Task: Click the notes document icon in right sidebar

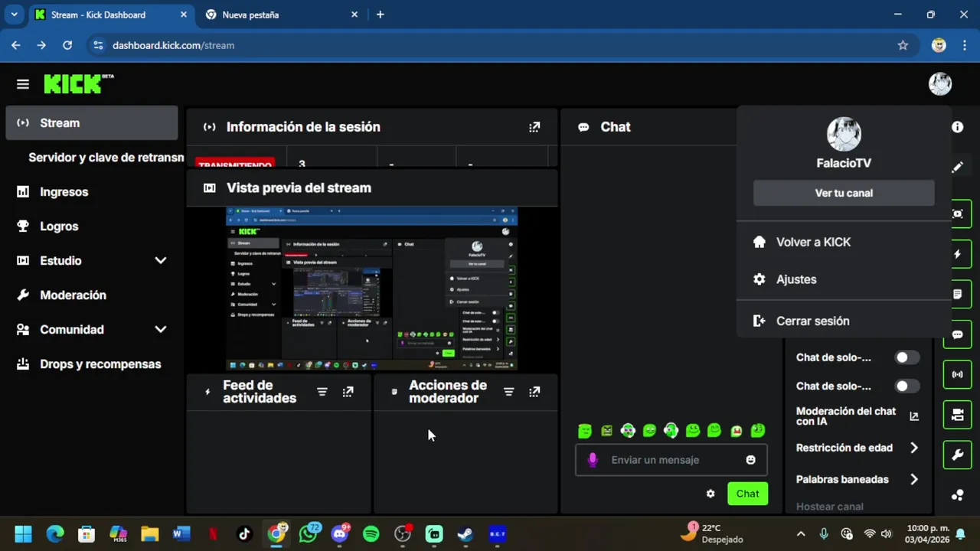Action: [958, 294]
